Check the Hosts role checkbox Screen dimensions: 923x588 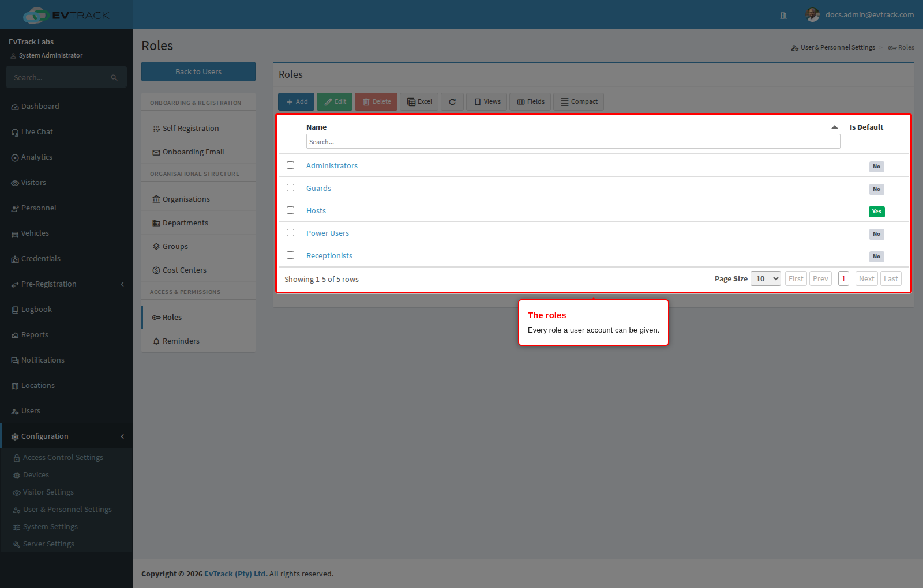[x=291, y=210]
